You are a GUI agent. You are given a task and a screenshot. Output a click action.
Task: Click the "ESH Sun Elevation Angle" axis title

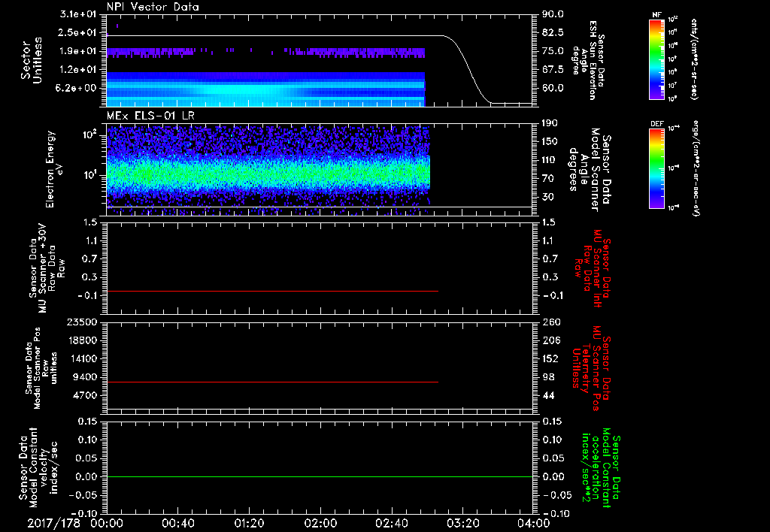click(588, 60)
